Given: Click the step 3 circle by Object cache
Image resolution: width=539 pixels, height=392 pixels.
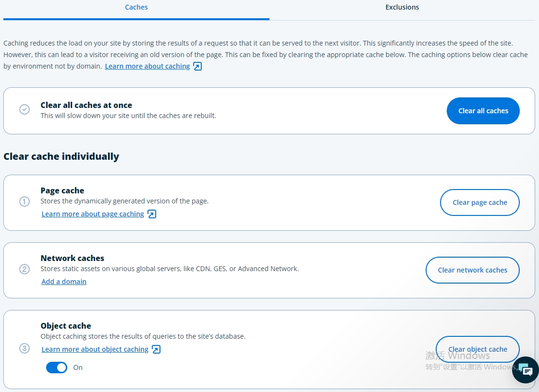Looking at the screenshot, I should pos(24,348).
